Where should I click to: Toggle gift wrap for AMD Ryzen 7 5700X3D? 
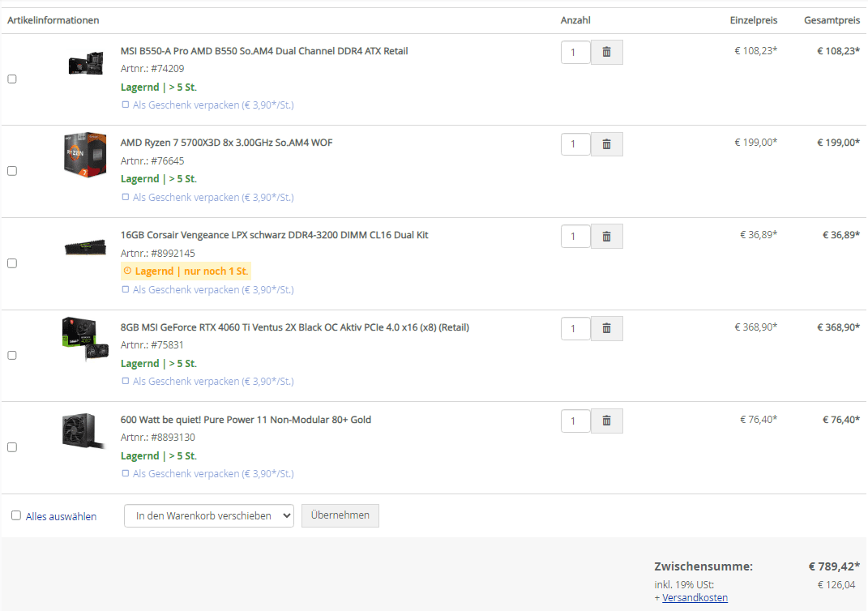[126, 197]
